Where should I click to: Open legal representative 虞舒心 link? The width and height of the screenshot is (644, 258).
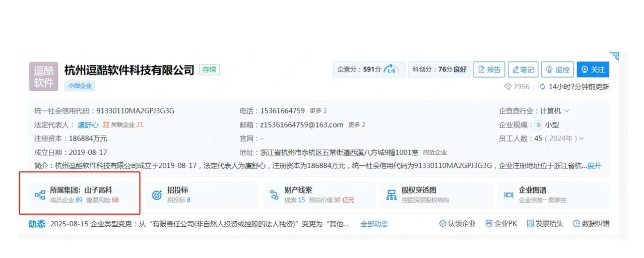point(88,124)
